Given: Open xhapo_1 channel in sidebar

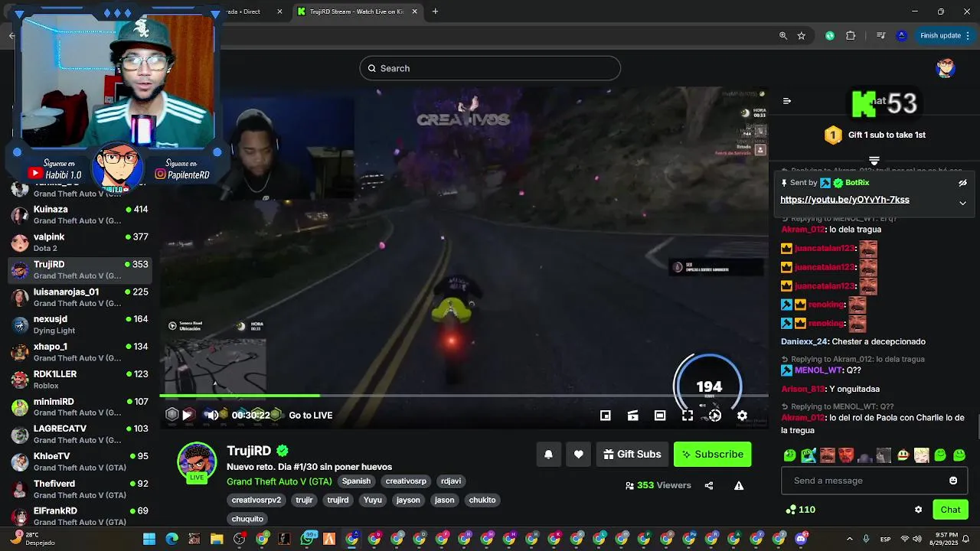Looking at the screenshot, I should (x=80, y=352).
